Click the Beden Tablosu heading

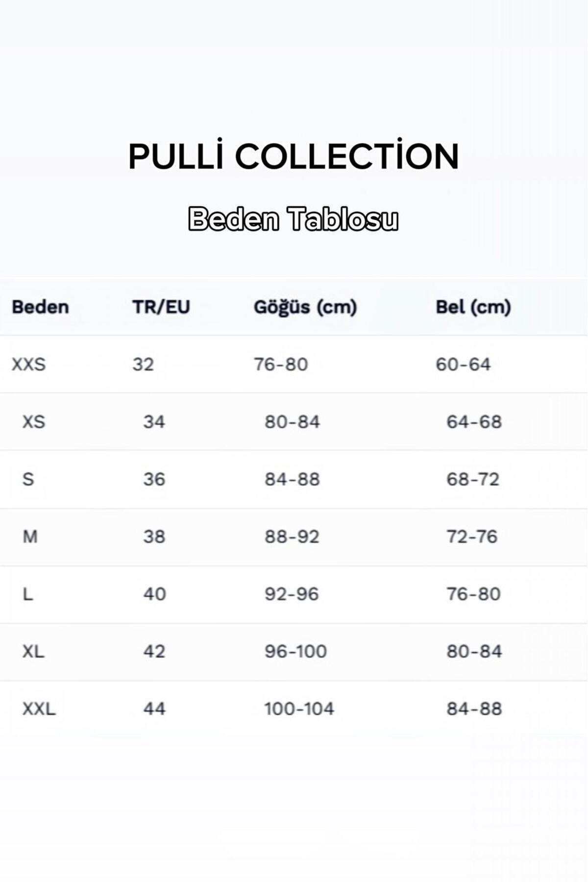pos(293,219)
